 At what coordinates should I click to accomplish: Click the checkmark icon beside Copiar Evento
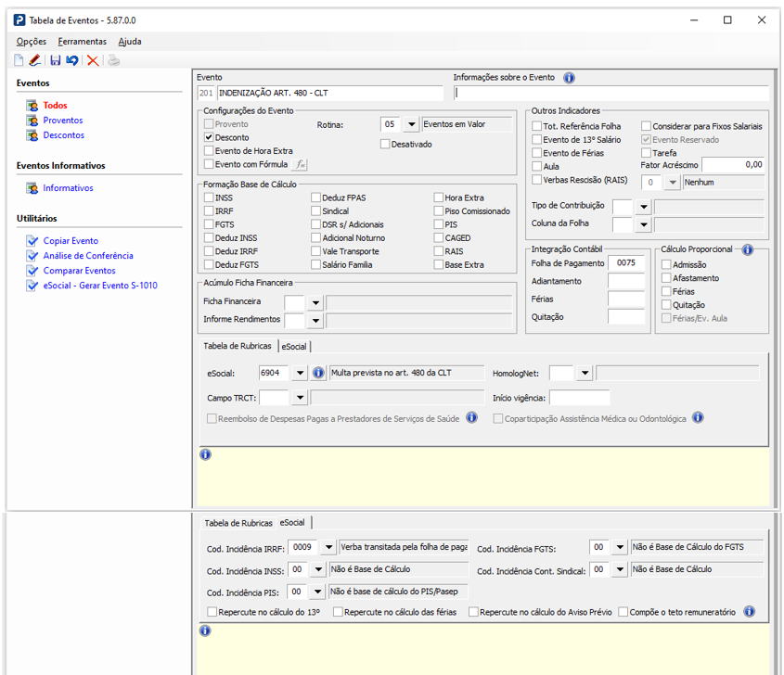click(32, 241)
